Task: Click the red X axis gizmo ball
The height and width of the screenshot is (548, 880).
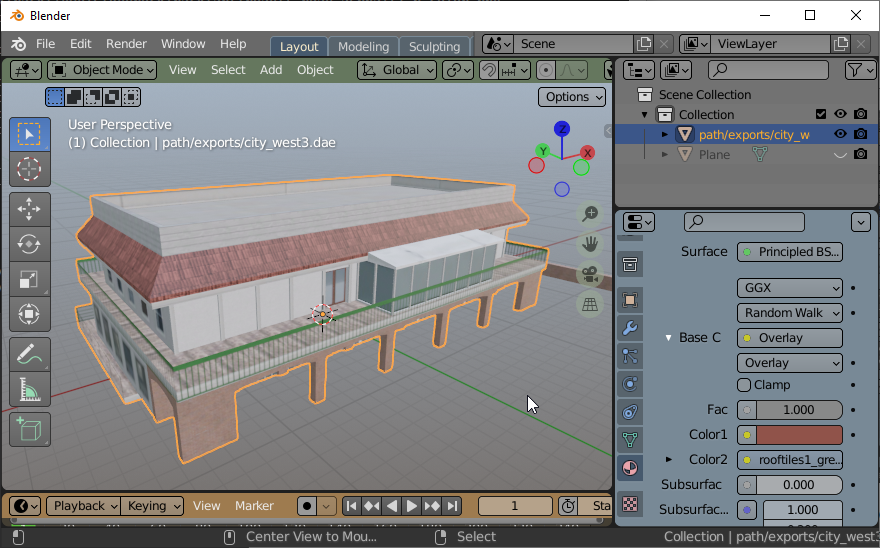Action: point(587,153)
